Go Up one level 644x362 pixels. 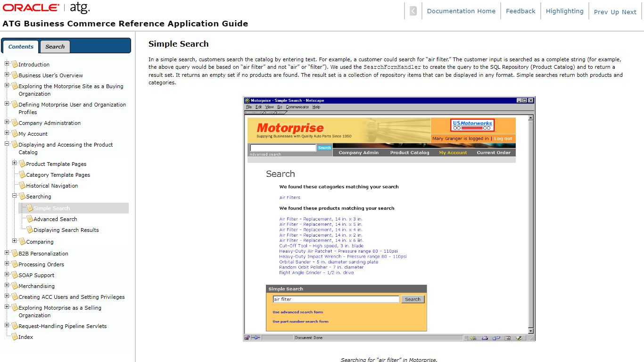(x=615, y=12)
